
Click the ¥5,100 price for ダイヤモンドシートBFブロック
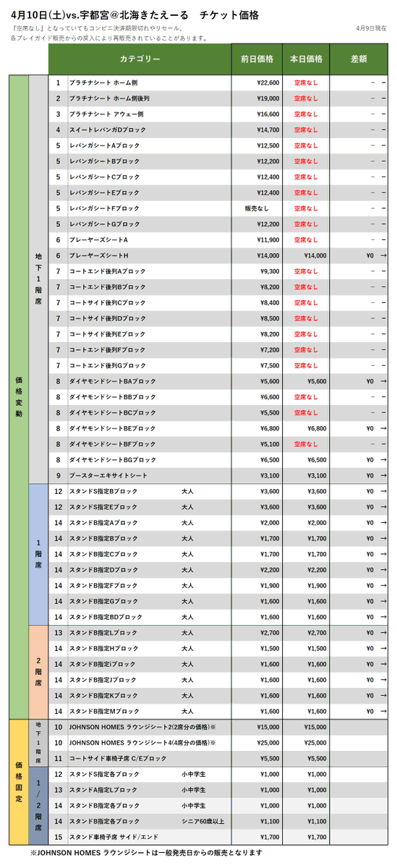pos(270,444)
